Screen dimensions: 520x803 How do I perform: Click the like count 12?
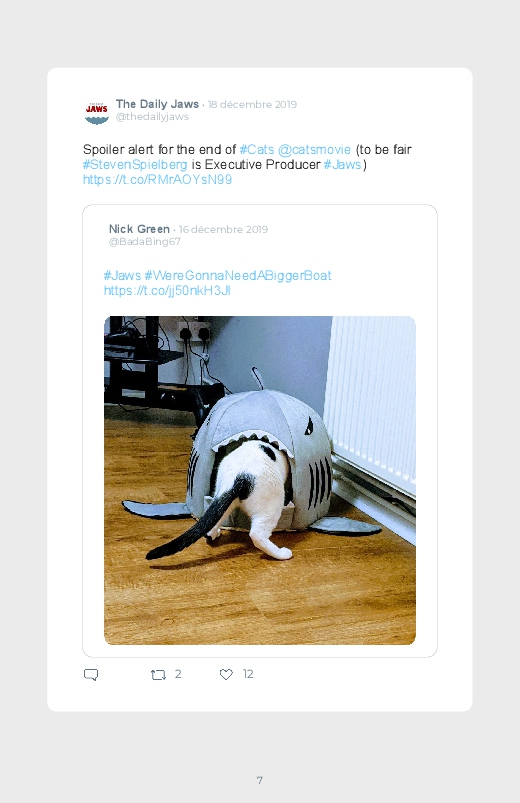click(248, 674)
